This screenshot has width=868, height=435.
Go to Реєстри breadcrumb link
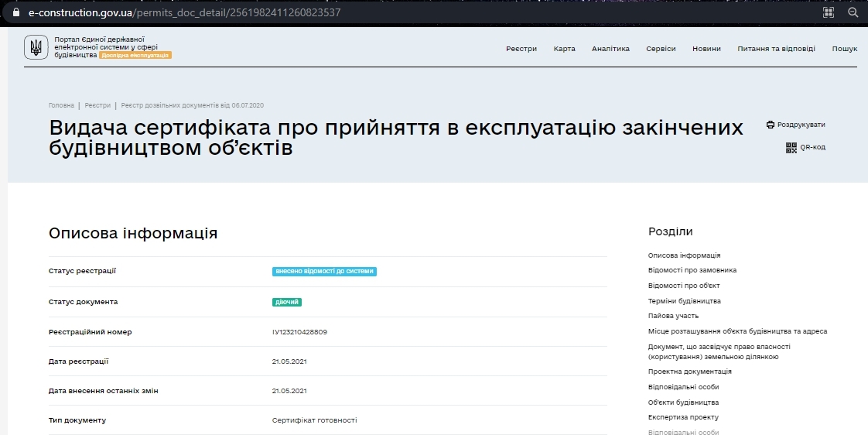[97, 105]
